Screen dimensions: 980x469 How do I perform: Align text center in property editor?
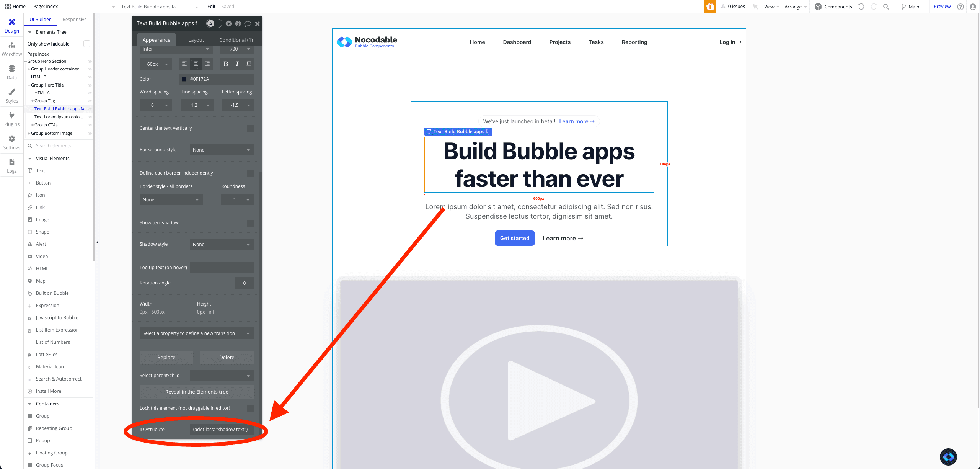coord(196,64)
